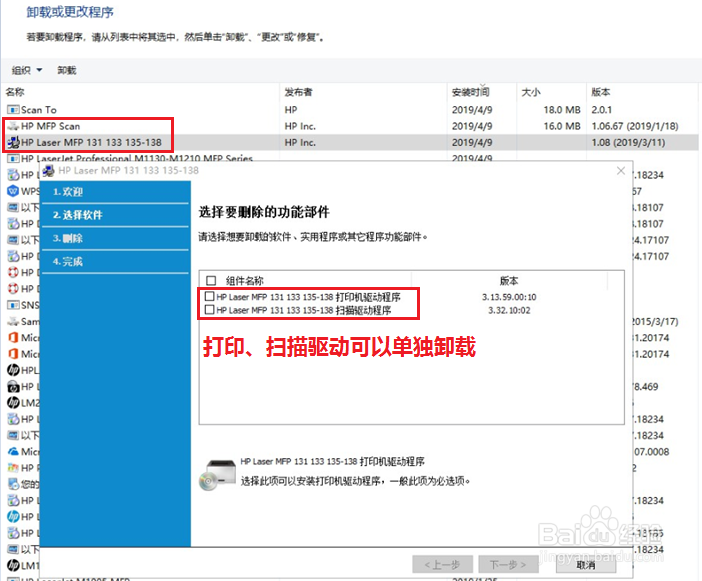Click the dialog's 版本 column header

pyautogui.click(x=509, y=281)
